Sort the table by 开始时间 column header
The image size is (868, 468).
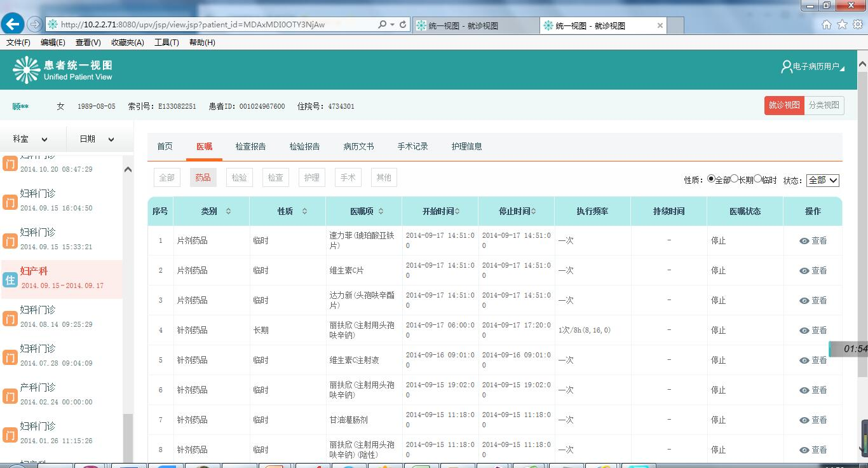(x=440, y=211)
